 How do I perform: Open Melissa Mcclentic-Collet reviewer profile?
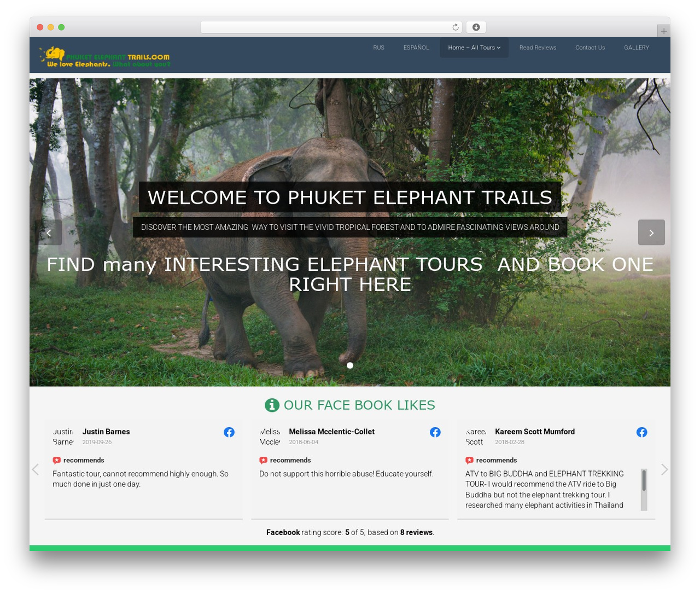tap(332, 432)
